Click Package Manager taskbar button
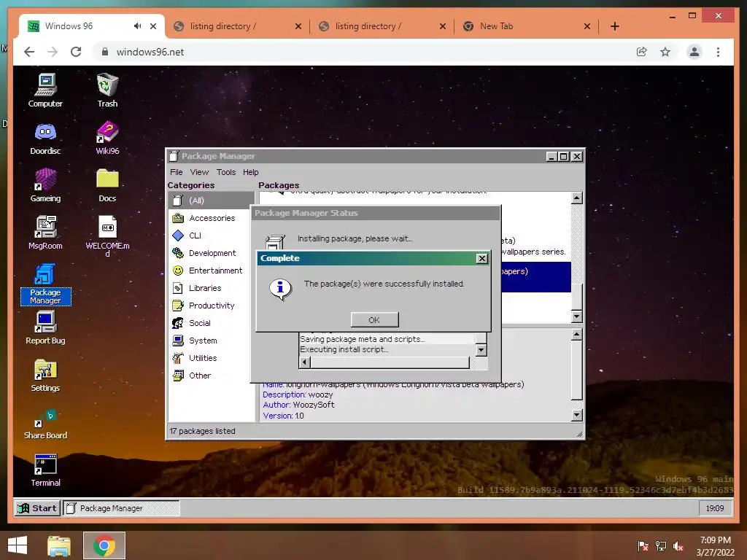The image size is (747, 560). click(x=121, y=508)
